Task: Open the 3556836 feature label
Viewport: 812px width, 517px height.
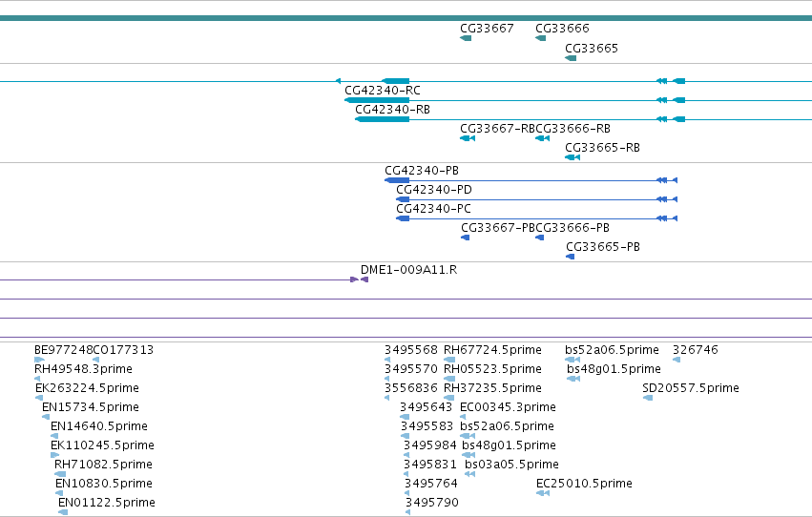Action: [x=411, y=388]
